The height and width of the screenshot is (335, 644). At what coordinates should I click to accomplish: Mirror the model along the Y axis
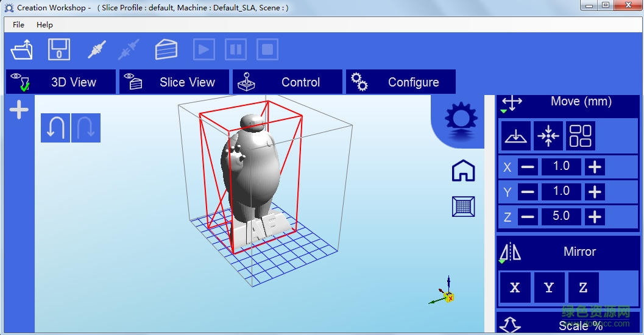coord(549,287)
